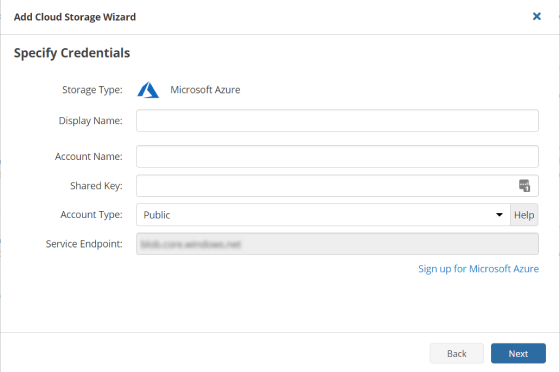The width and height of the screenshot is (560, 372).
Task: Click the Service Endpoint field
Action: pos(337,244)
